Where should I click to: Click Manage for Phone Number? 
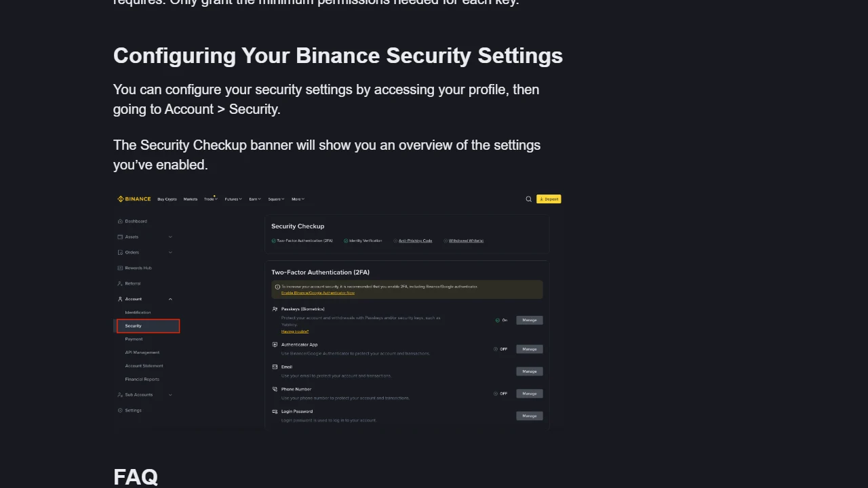coord(530,393)
